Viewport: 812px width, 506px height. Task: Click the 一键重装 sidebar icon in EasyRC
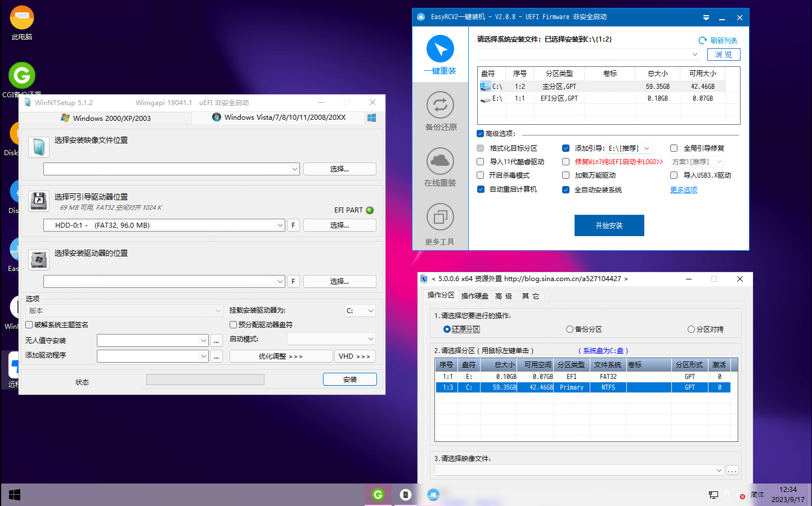click(x=440, y=49)
